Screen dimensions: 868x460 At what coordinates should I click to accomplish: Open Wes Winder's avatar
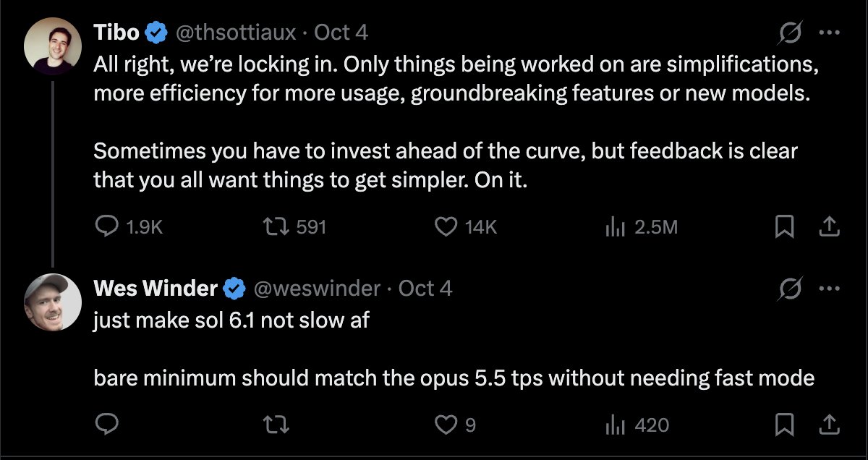(52, 303)
